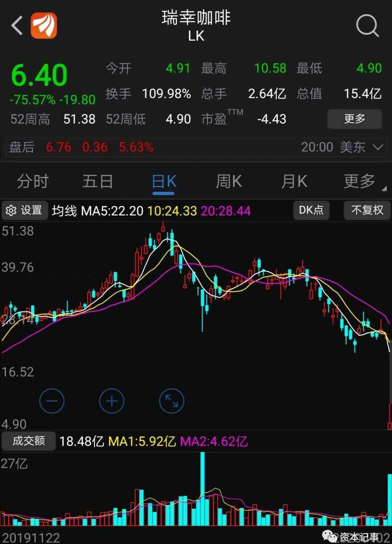Image resolution: width=392 pixels, height=544 pixels.
Task: Expand the 美东 time zone chevron
Action: pyautogui.click(x=378, y=147)
